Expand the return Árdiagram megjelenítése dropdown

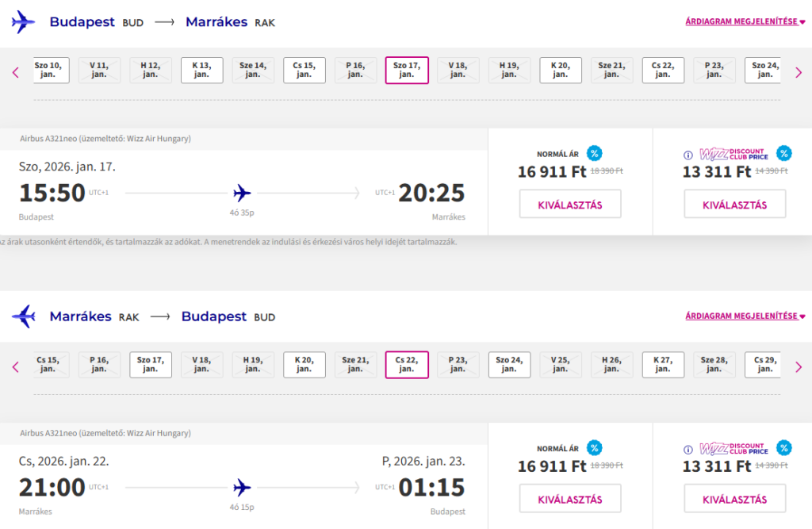click(745, 316)
